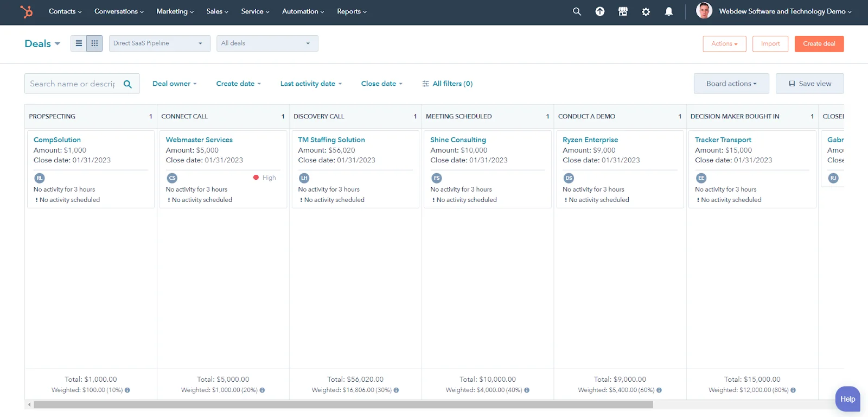Open the Actions dropdown button
868x417 pixels.
point(724,44)
